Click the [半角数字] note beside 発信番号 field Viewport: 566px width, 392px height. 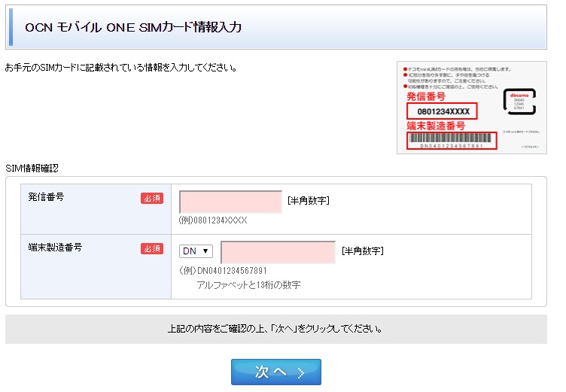[309, 200]
